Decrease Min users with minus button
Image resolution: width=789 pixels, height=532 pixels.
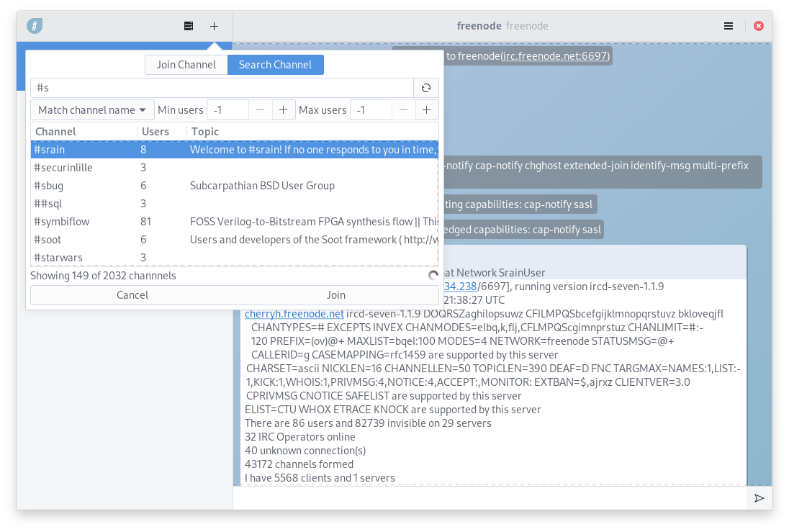pyautogui.click(x=260, y=110)
